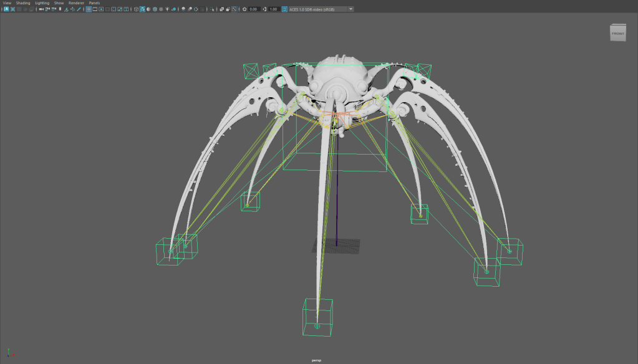The image size is (638, 364).
Task: Click the Isolate Select icon
Action: pyautogui.click(x=213, y=9)
